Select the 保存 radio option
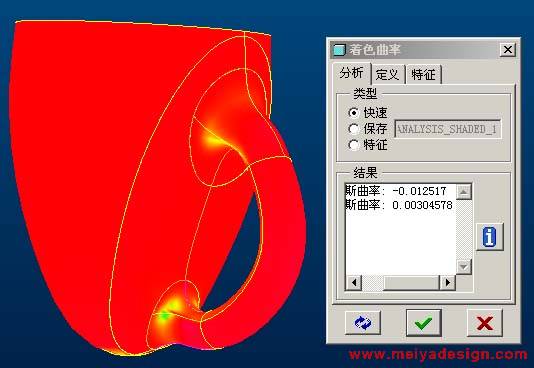The width and height of the screenshot is (534, 368). point(354,129)
